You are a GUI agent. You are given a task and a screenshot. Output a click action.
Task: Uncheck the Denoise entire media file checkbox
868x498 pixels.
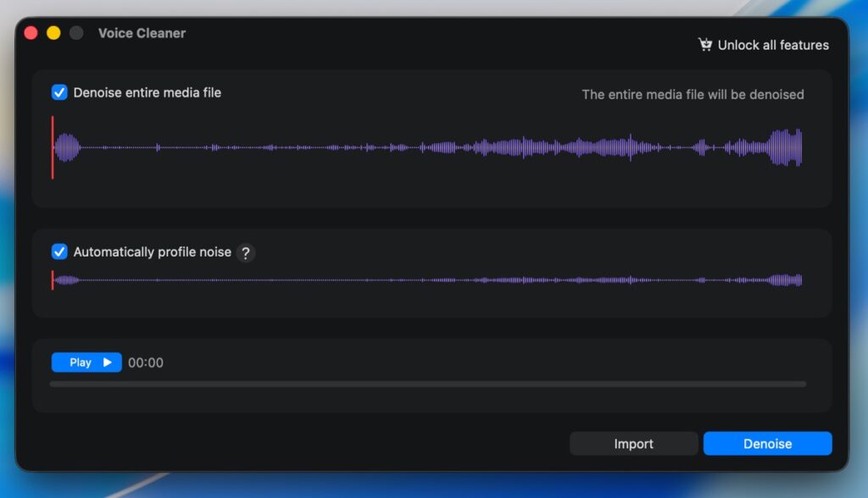coord(59,92)
